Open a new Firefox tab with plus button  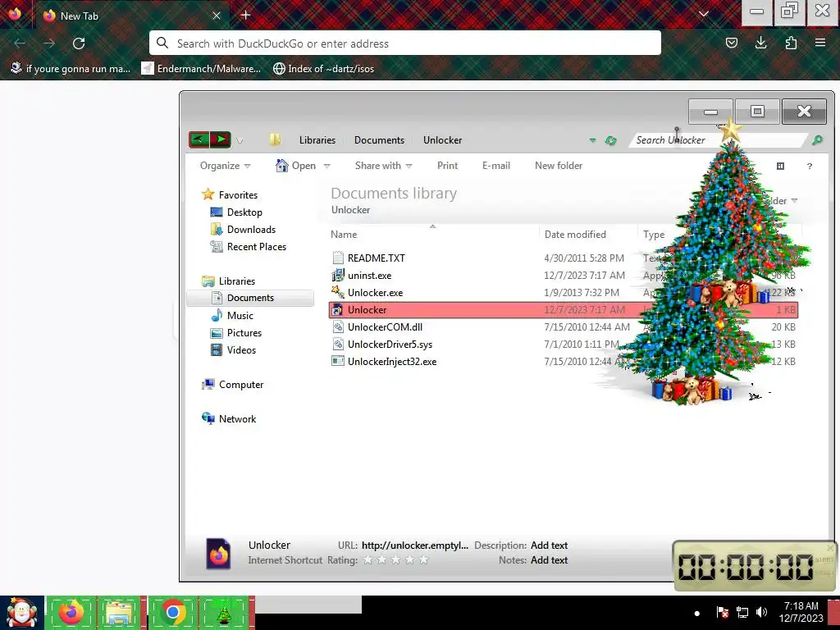(246, 15)
